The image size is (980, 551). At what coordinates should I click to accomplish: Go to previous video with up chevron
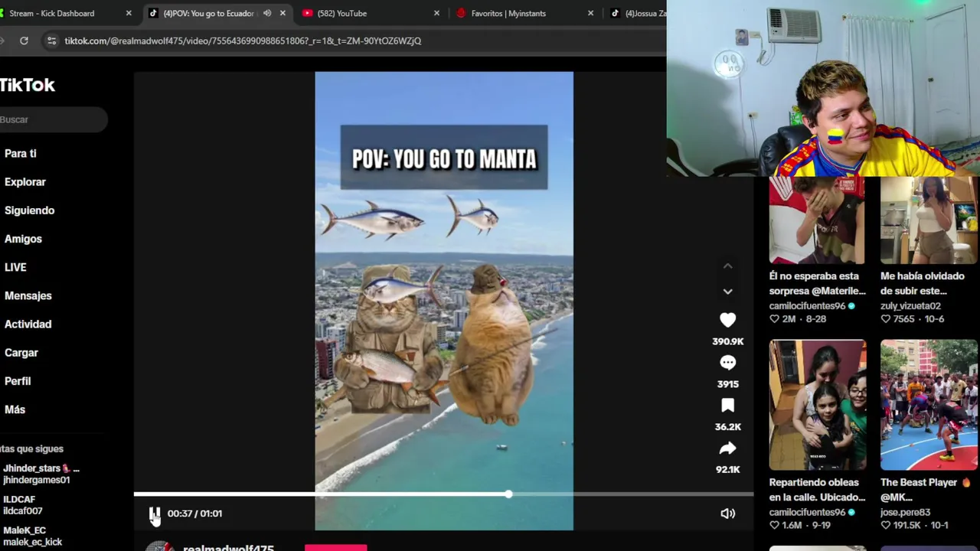[727, 266]
